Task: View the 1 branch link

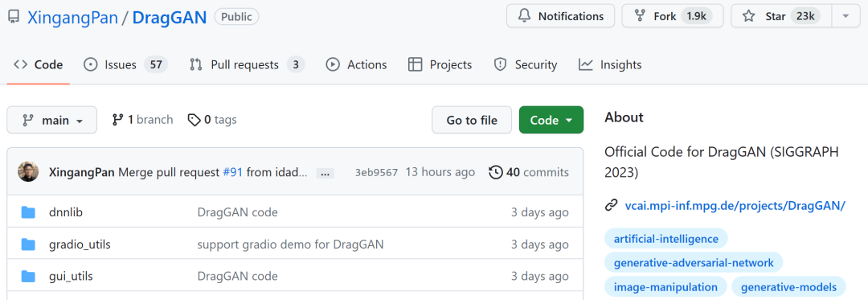Action: [142, 120]
